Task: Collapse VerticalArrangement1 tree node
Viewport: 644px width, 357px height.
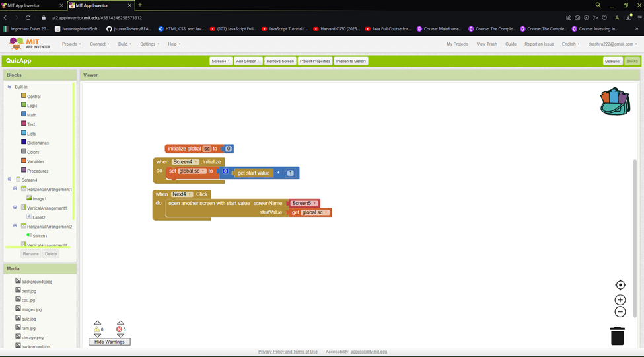Action: (x=15, y=208)
